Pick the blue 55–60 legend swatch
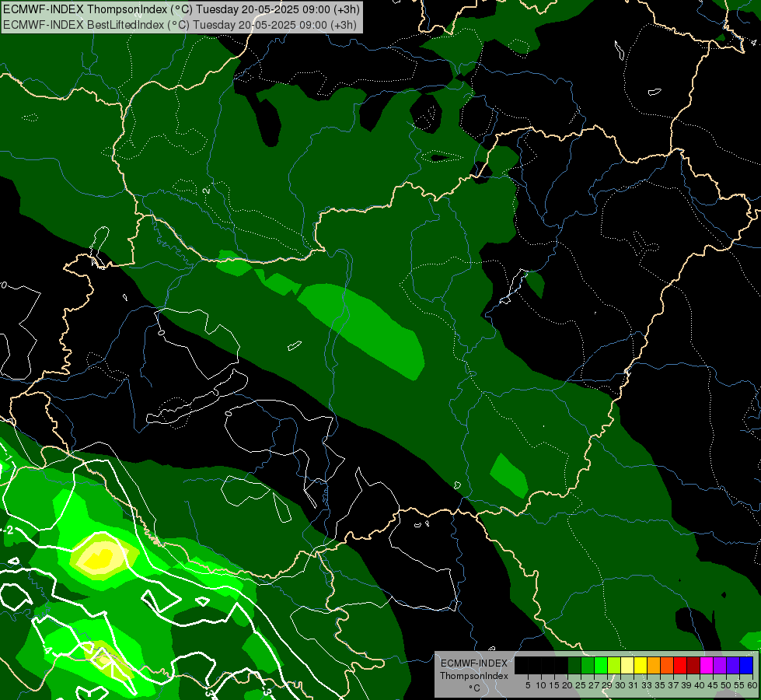This screenshot has width=761, height=700. 746,665
